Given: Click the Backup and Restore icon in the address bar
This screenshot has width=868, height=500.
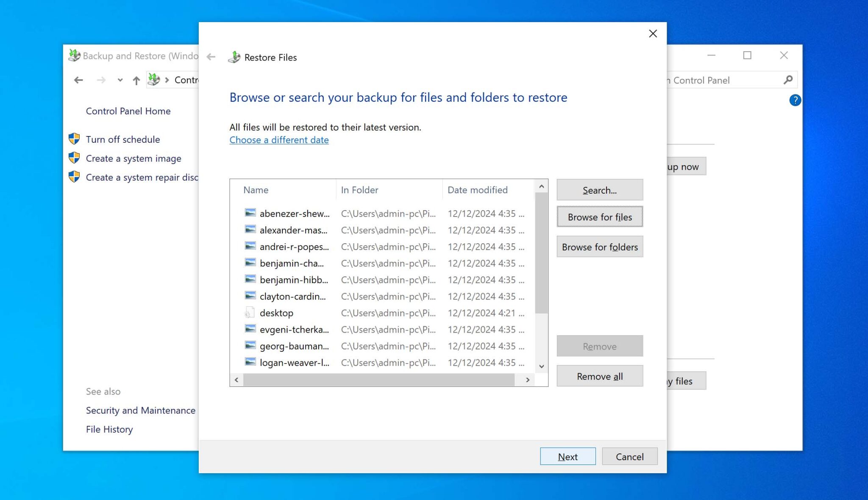Looking at the screenshot, I should click(x=153, y=80).
